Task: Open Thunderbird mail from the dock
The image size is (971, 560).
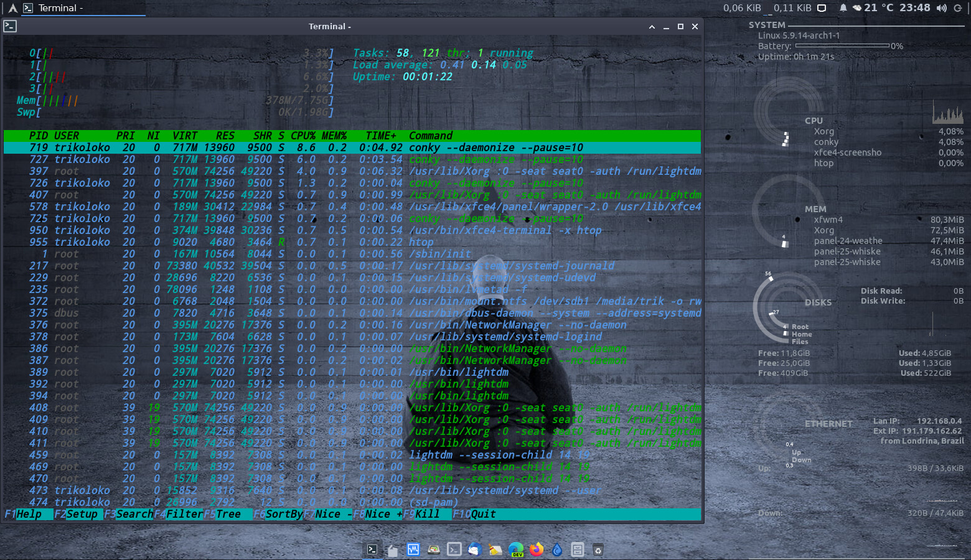Action: point(474,549)
